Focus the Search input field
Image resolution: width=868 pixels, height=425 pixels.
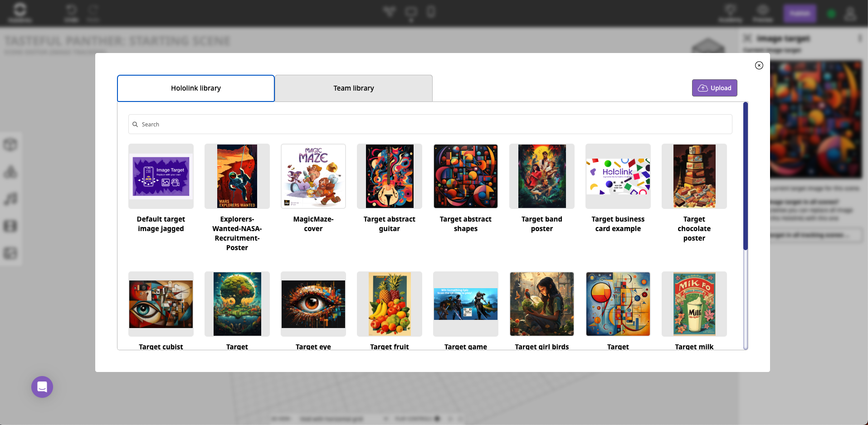430,124
